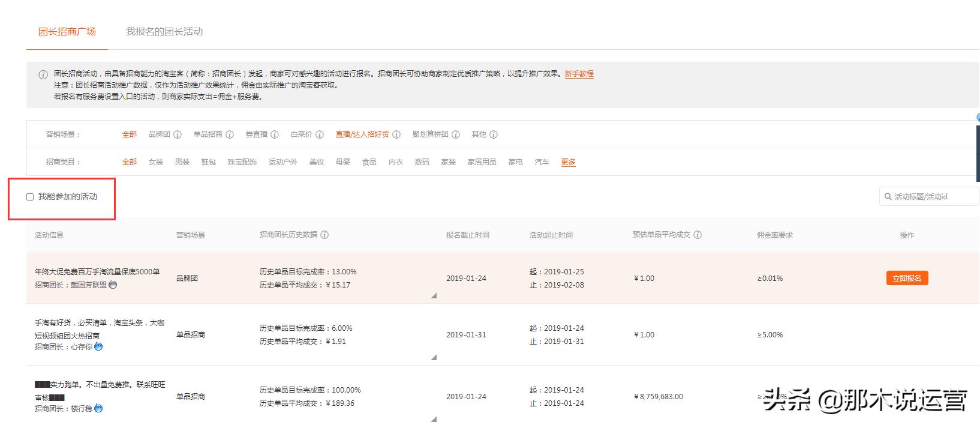The height and width of the screenshot is (425, 980).
Task: Filter category by 母婴
Action: tap(343, 162)
